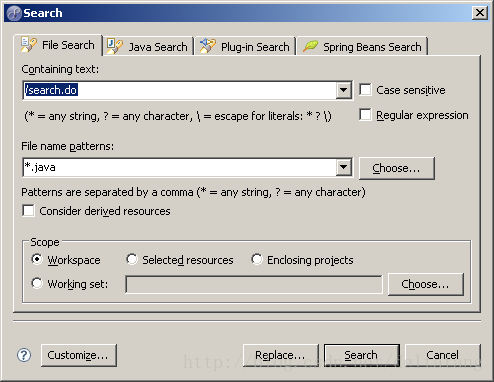Image resolution: width=494 pixels, height=382 pixels.
Task: Select the Workspace scope radio button
Action: coord(37,259)
